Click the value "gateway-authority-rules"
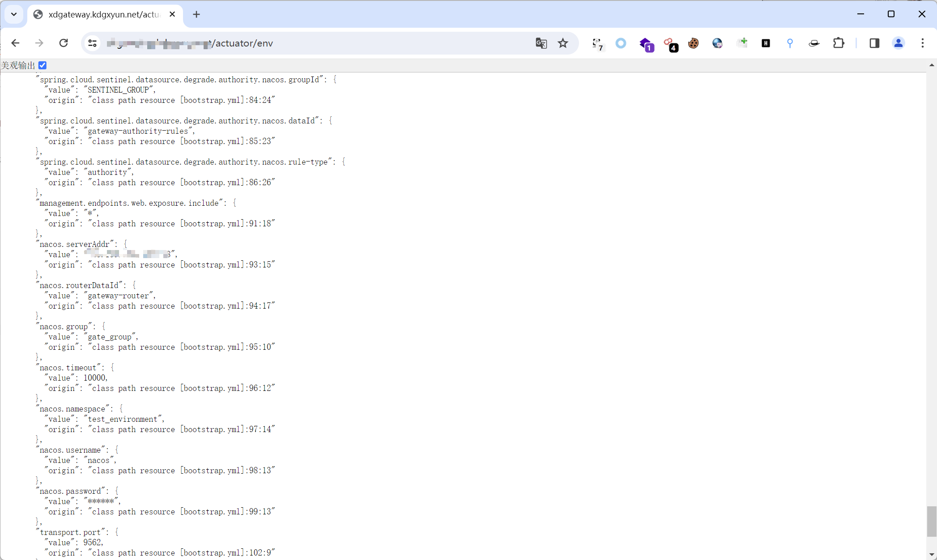The width and height of the screenshot is (937, 560). pos(138,131)
